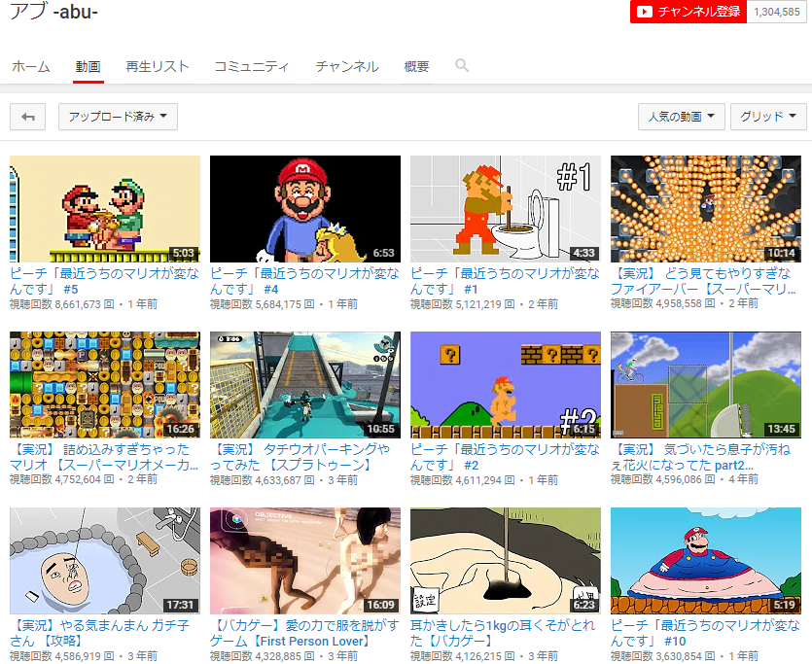Click view count 視聴回数 5,684,175 回
Viewport: 812px width, 664px height.
[x=262, y=304]
